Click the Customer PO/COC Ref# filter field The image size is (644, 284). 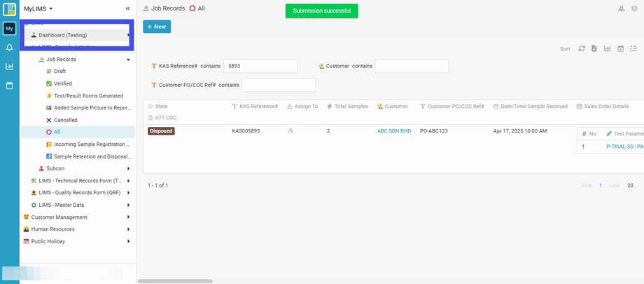tap(279, 86)
